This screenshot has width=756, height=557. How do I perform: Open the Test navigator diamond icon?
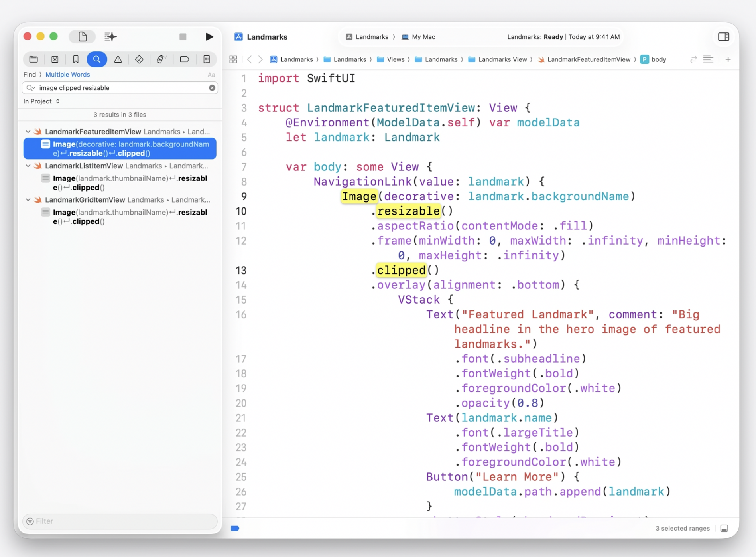click(139, 59)
